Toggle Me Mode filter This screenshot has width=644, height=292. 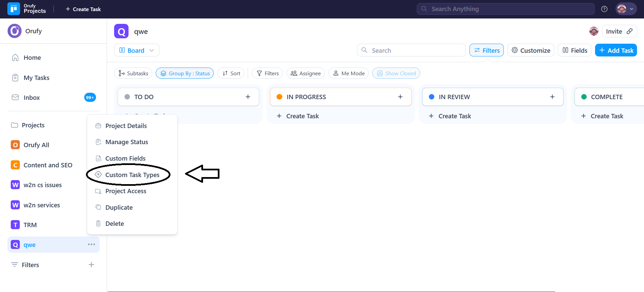pyautogui.click(x=349, y=73)
